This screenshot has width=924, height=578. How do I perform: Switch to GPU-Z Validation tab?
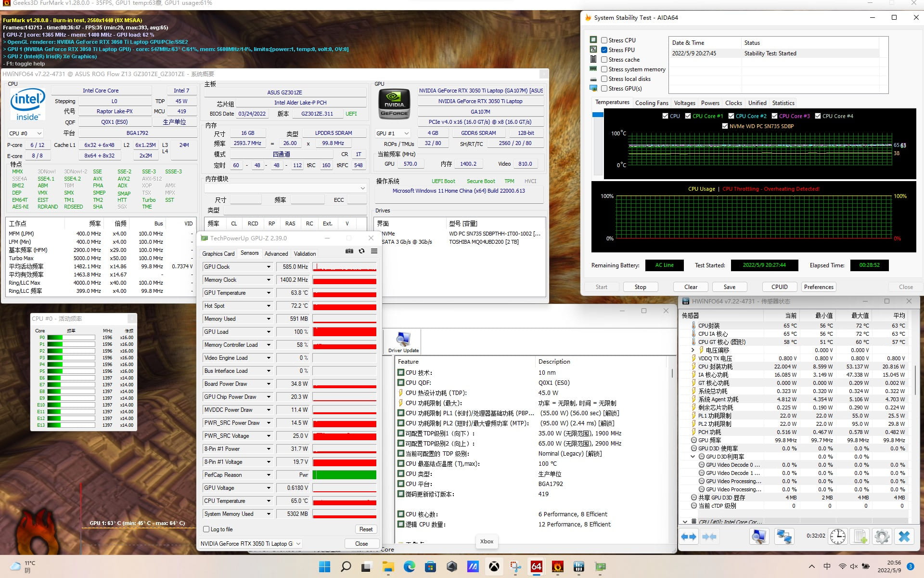305,254
